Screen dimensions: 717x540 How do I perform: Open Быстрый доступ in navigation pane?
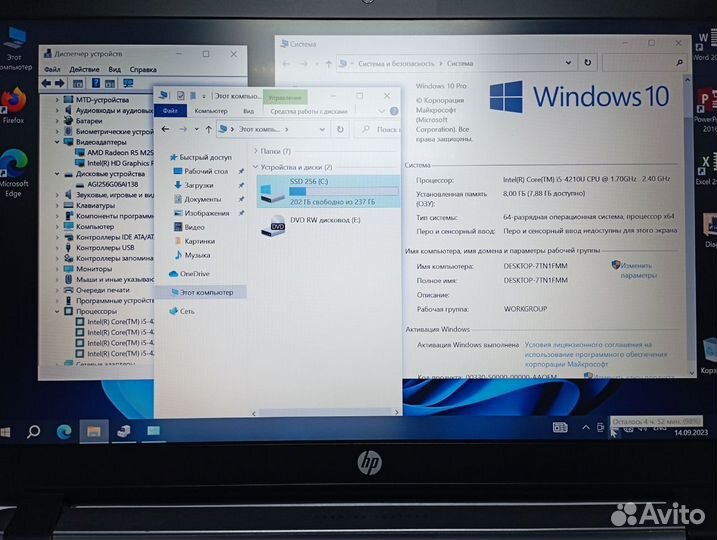201,157
